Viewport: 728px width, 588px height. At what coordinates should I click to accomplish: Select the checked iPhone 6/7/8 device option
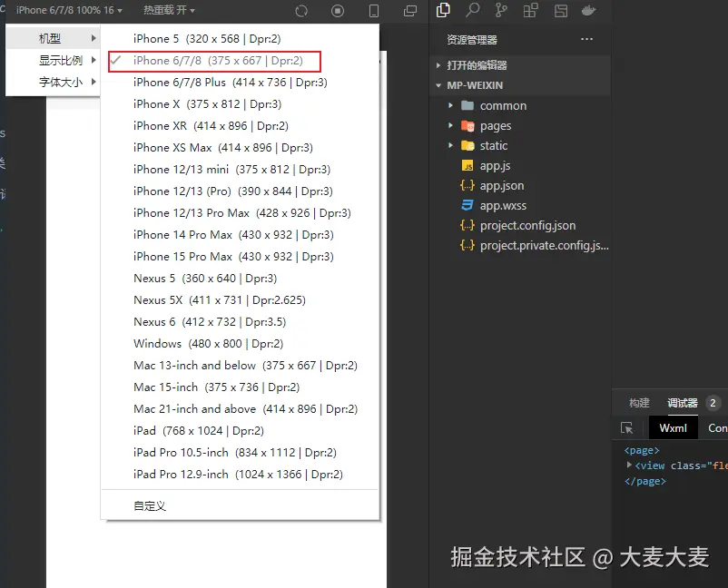pos(240,60)
